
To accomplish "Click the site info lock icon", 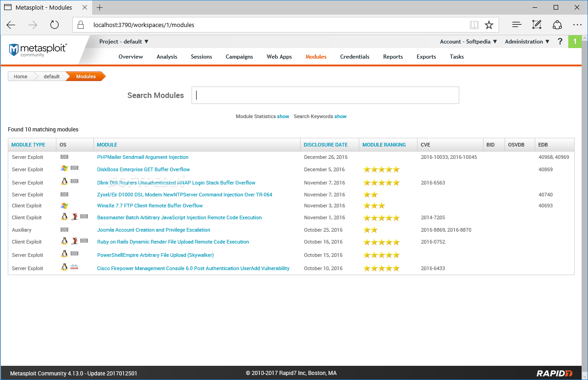I will click(x=80, y=25).
